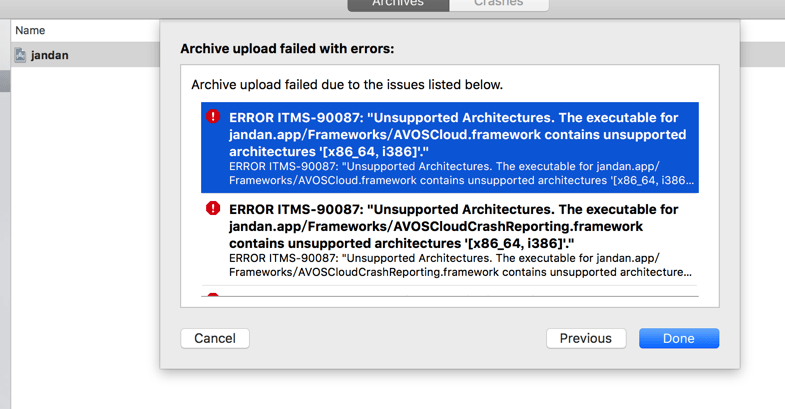Switch to the Archives tab
Screen dimensions: 785x409
pyautogui.click(x=398, y=4)
